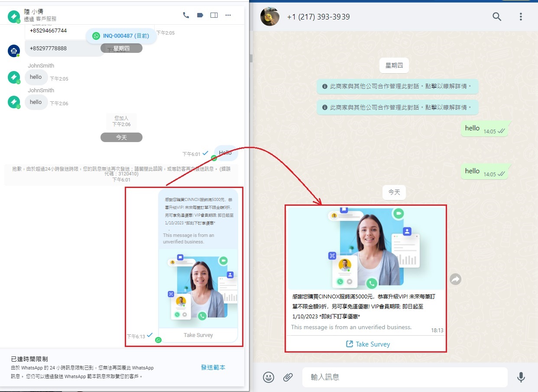538x392 pixels.
Task: Click the 發送範本 link
Action: (213, 367)
